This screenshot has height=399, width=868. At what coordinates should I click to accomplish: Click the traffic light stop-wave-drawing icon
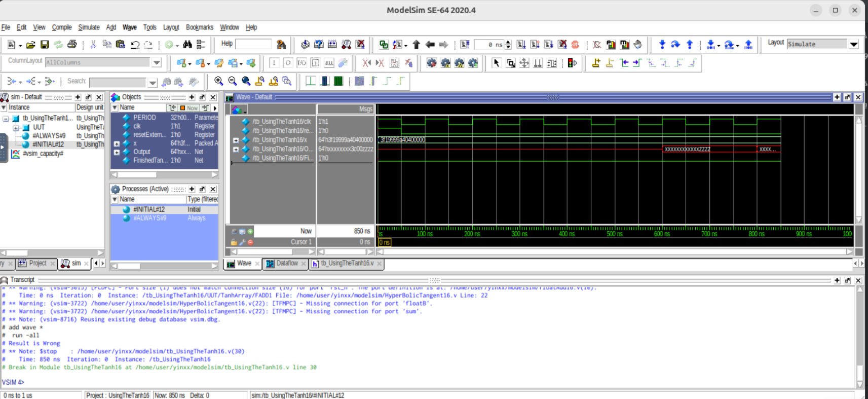pyautogui.click(x=573, y=63)
